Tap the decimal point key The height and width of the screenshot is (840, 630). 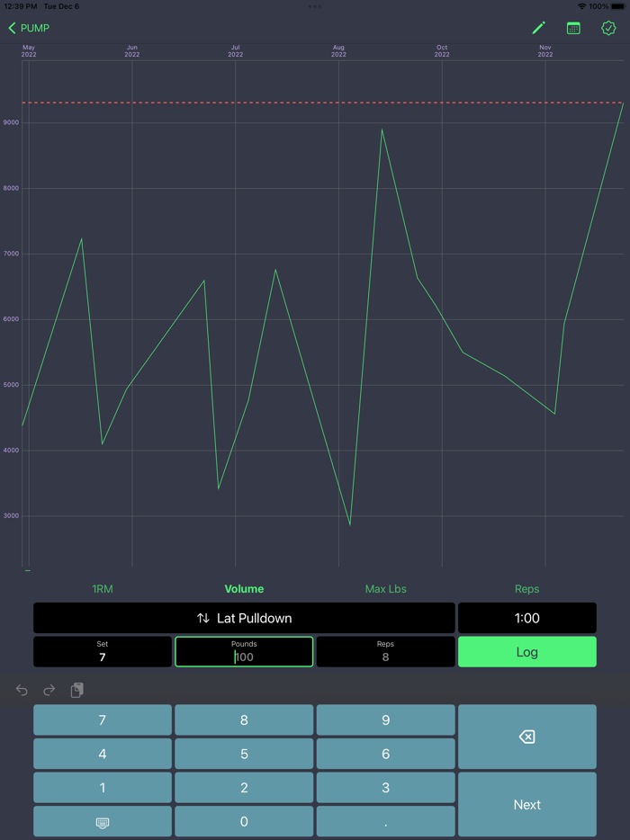(385, 821)
